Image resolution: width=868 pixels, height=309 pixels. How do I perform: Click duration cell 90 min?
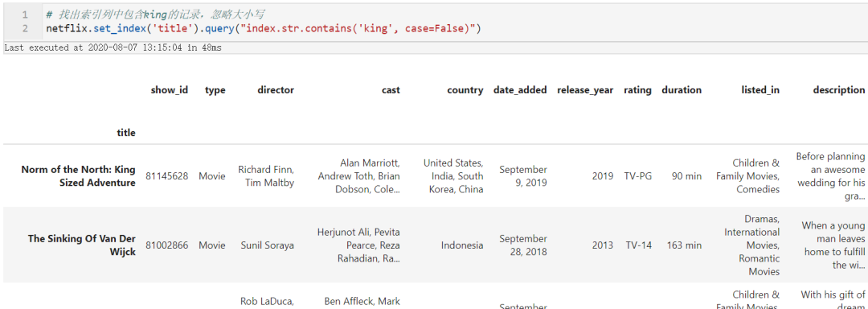click(x=686, y=176)
